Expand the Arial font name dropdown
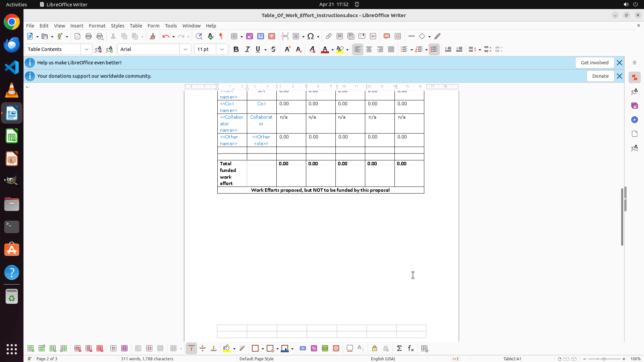This screenshot has width=644, height=362. (x=185, y=49)
